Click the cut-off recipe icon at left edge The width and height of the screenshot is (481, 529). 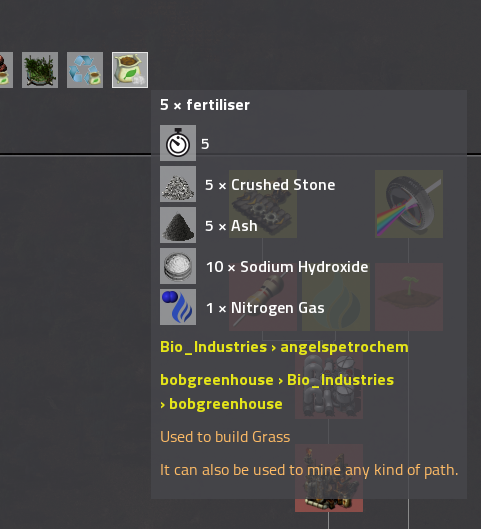coord(6,70)
